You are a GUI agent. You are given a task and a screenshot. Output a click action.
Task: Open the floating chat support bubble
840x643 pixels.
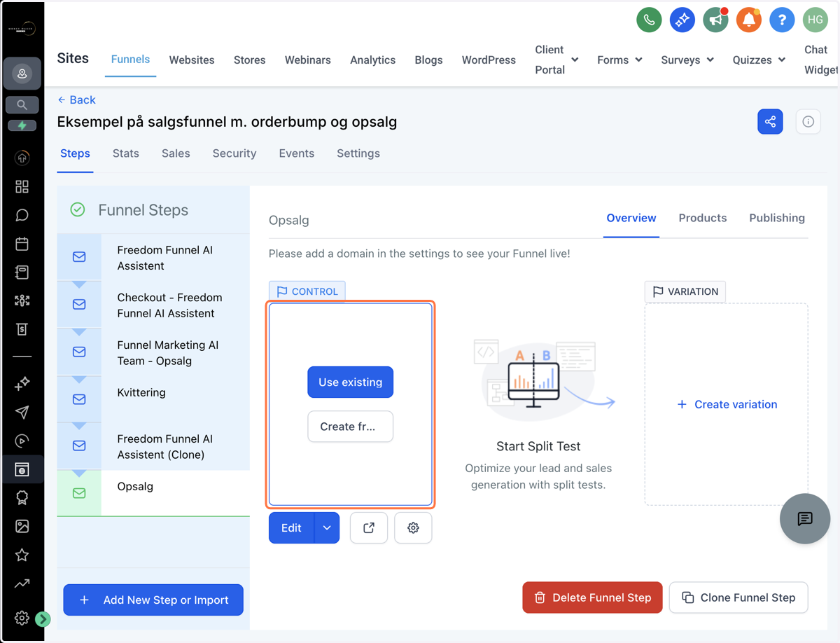(805, 518)
